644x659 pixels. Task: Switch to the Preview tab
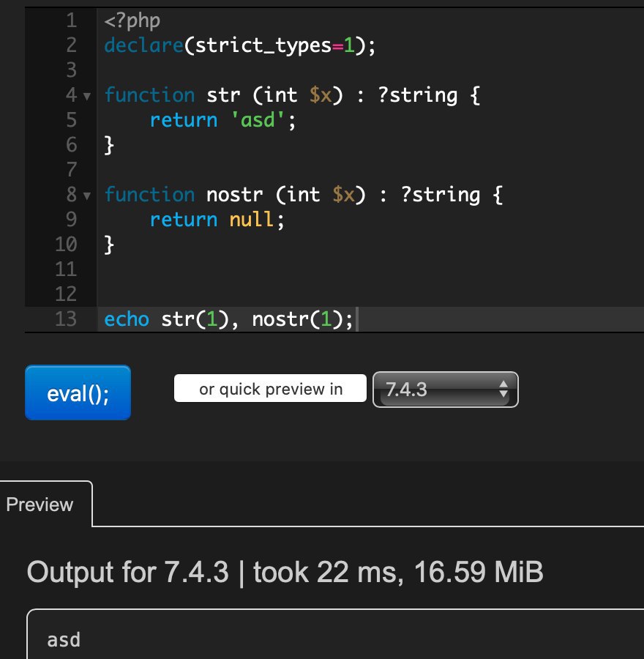coord(40,505)
